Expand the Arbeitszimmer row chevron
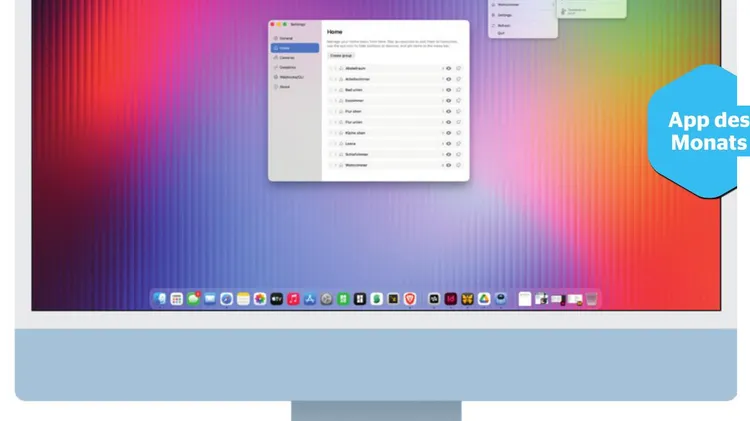 pyautogui.click(x=333, y=79)
